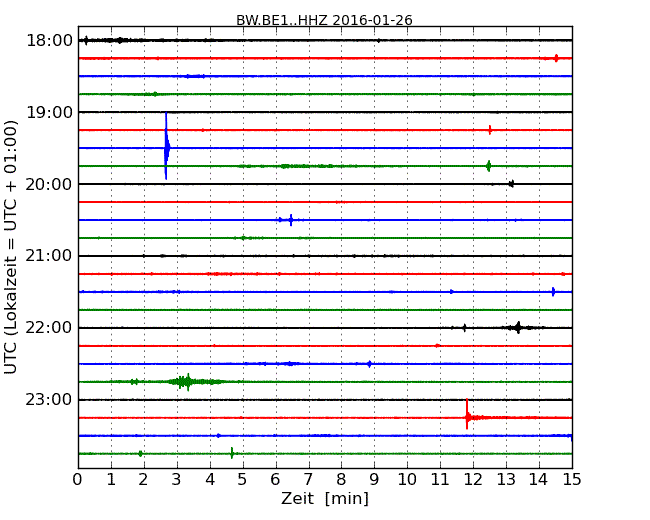Click the green wave burst before 23:00
This screenshot has width=650, height=520.
[187, 382]
